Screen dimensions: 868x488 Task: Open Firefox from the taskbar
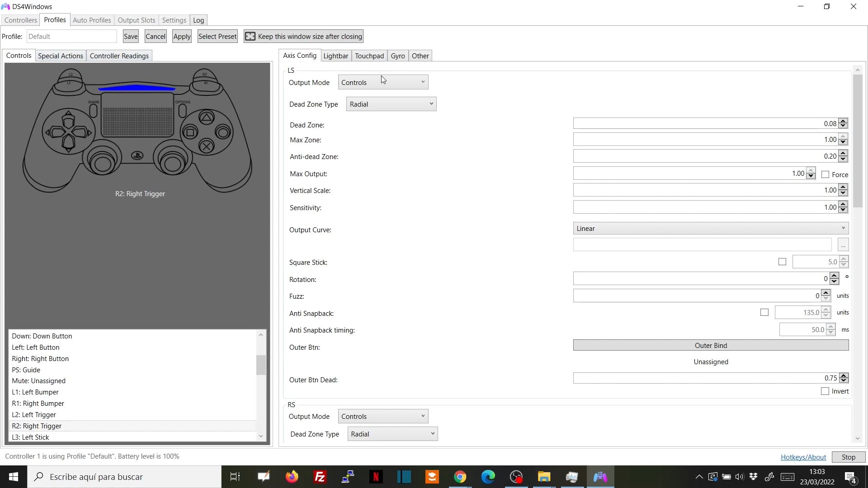pos(292,477)
